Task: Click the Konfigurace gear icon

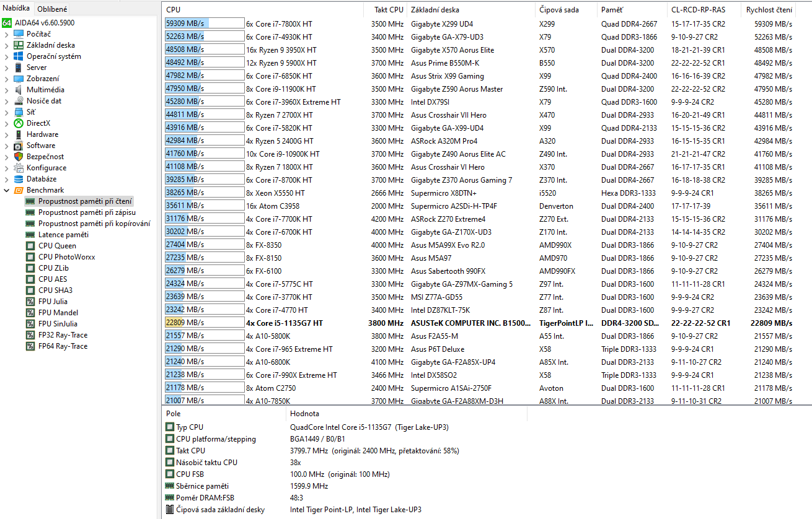Action: [x=19, y=167]
